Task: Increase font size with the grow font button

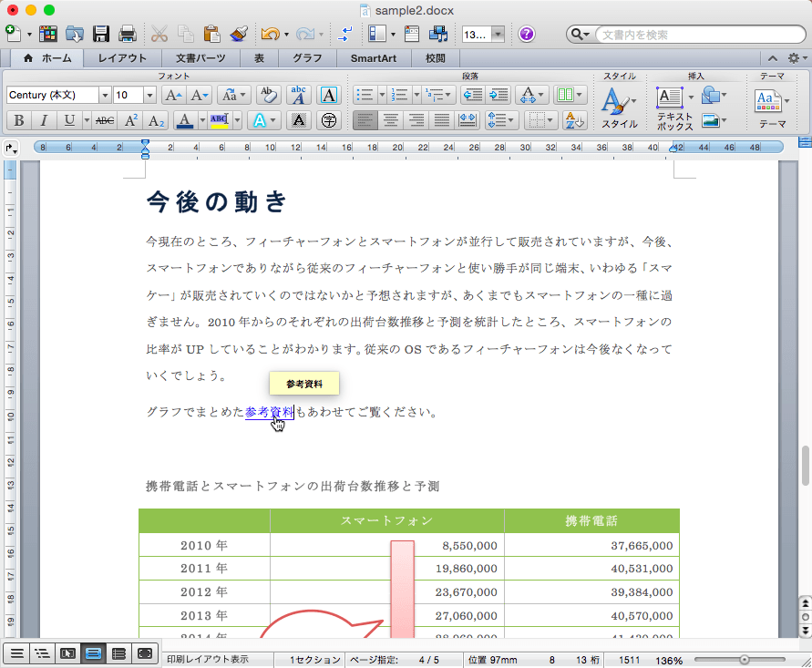Action: point(172,95)
